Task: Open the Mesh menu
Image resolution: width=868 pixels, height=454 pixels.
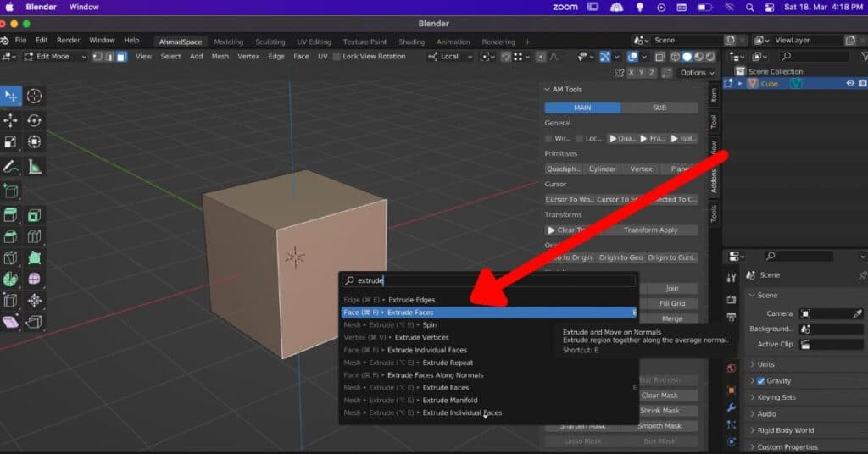Action: coord(220,57)
